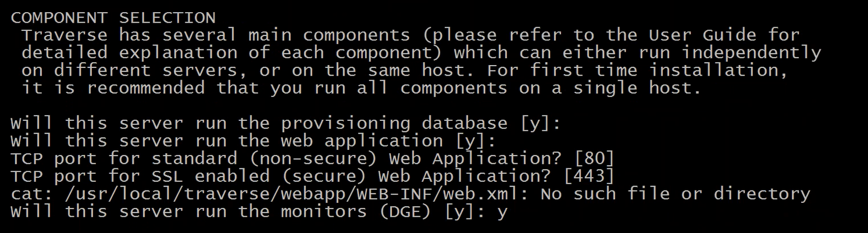Click the 'No such file or directory' message
Viewport: 868px width, 233px height.
pyautogui.click(x=674, y=193)
